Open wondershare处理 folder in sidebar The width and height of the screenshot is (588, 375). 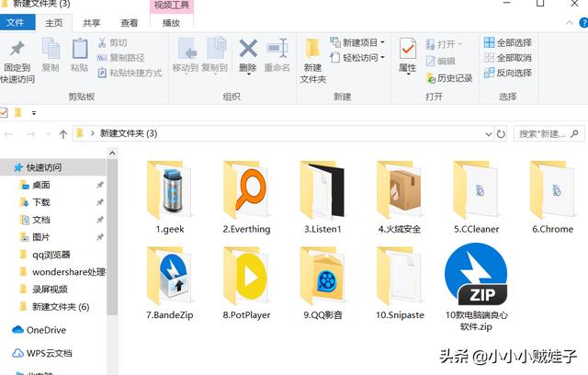coord(62,272)
